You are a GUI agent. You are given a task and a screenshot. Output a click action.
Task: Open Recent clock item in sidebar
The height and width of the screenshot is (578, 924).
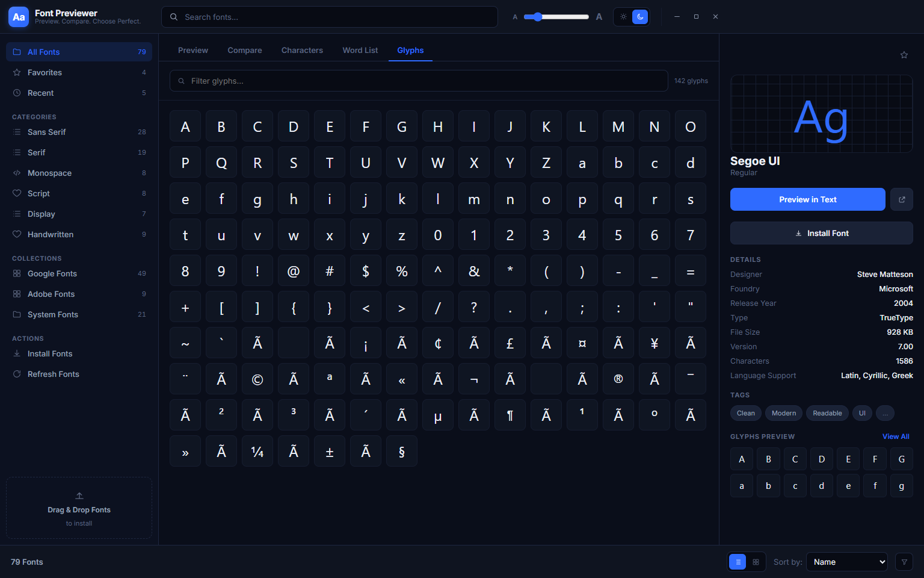click(x=79, y=93)
